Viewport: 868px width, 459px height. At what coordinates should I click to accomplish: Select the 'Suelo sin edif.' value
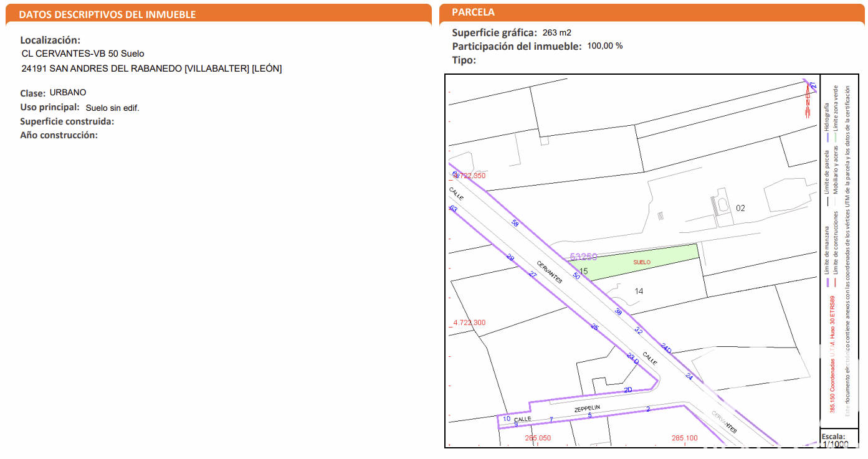pyautogui.click(x=113, y=108)
